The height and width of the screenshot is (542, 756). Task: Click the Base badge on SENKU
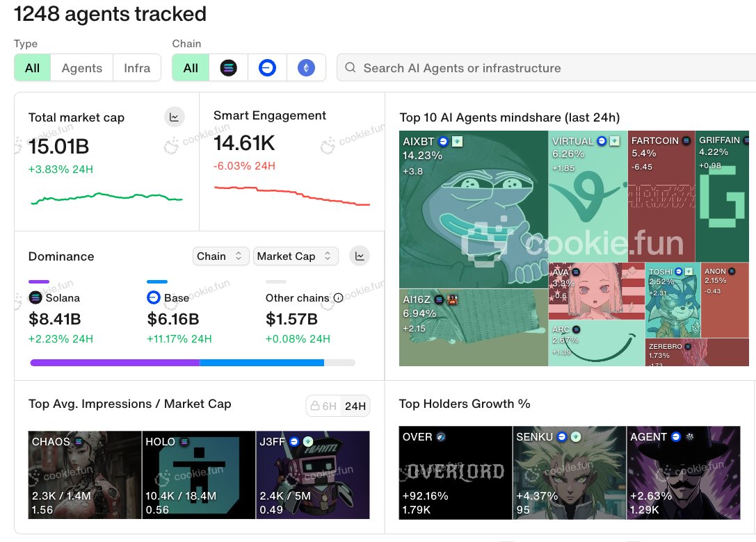(562, 436)
